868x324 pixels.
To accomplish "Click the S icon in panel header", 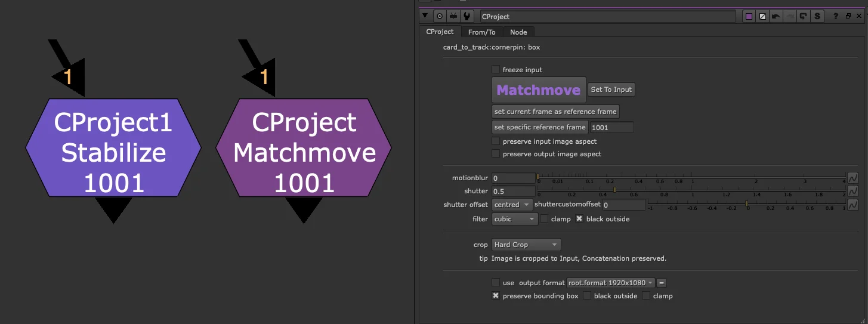I will pyautogui.click(x=817, y=17).
